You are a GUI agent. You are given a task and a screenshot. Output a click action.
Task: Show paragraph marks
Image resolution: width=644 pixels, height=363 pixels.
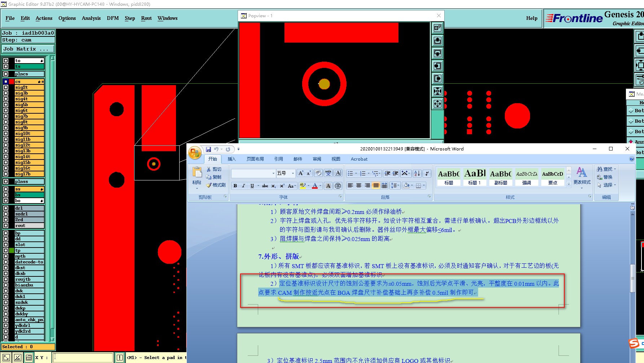tap(427, 173)
